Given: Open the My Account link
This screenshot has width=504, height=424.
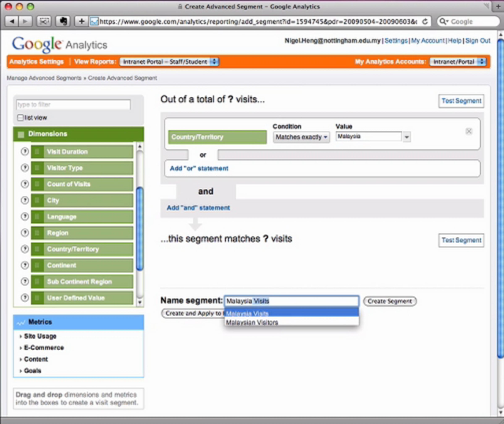Looking at the screenshot, I should (x=428, y=41).
